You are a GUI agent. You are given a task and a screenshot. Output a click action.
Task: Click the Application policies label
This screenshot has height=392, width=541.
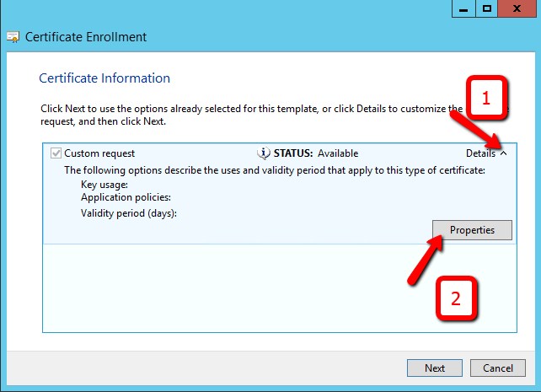click(x=126, y=197)
